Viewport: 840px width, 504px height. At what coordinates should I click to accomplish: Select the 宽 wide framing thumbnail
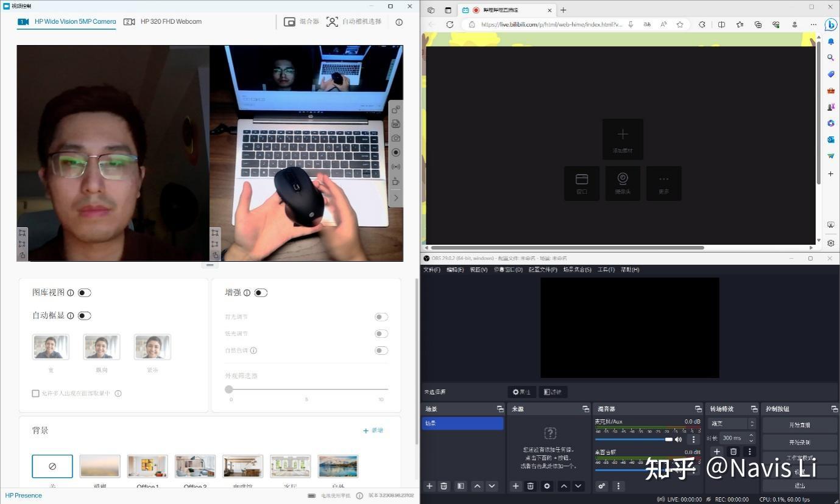[x=51, y=347]
